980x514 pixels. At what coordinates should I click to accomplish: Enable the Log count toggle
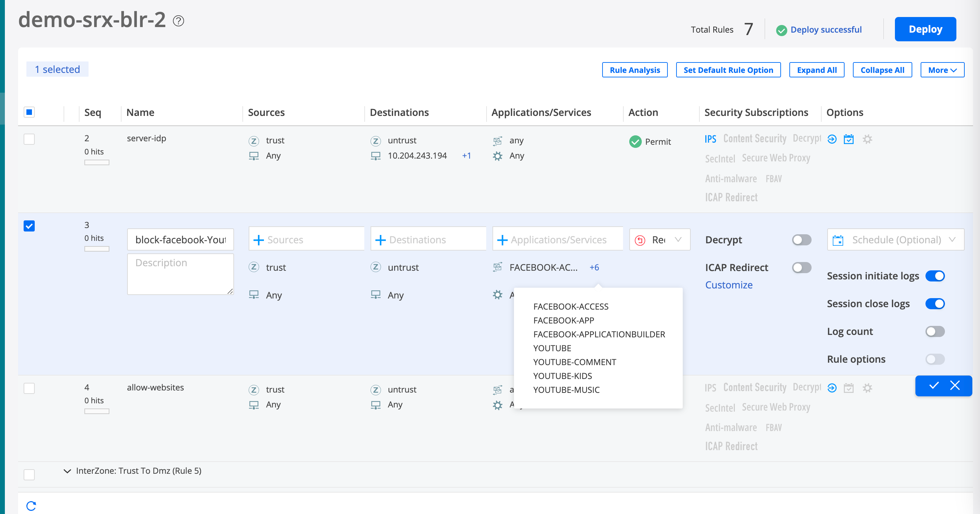point(935,331)
